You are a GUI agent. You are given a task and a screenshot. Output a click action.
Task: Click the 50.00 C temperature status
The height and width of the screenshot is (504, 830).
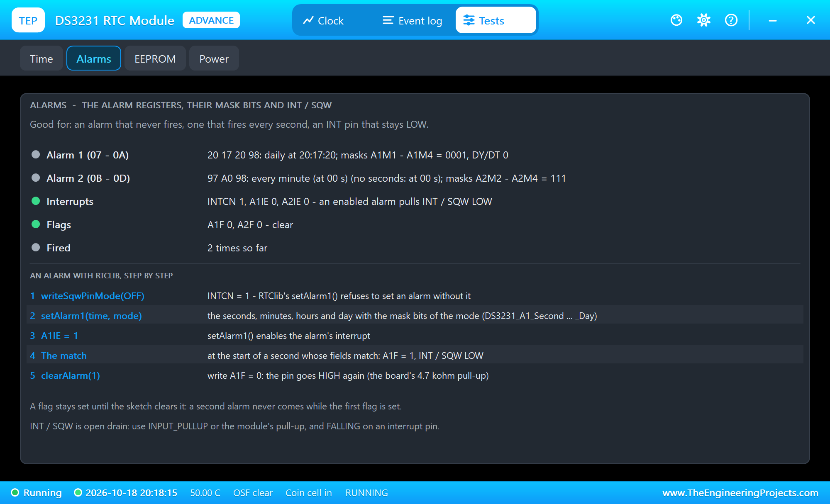pos(205,493)
